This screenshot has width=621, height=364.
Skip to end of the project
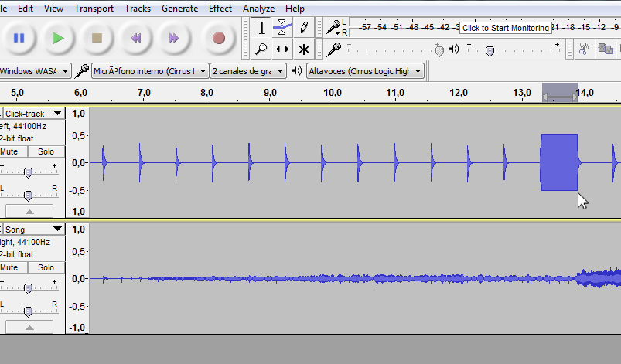[x=174, y=38]
